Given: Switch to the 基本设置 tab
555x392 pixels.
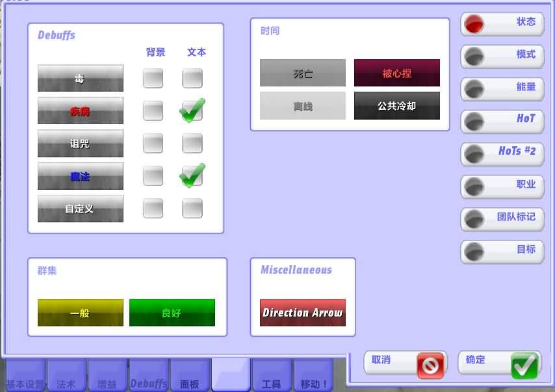Looking at the screenshot, I should click(x=25, y=376).
